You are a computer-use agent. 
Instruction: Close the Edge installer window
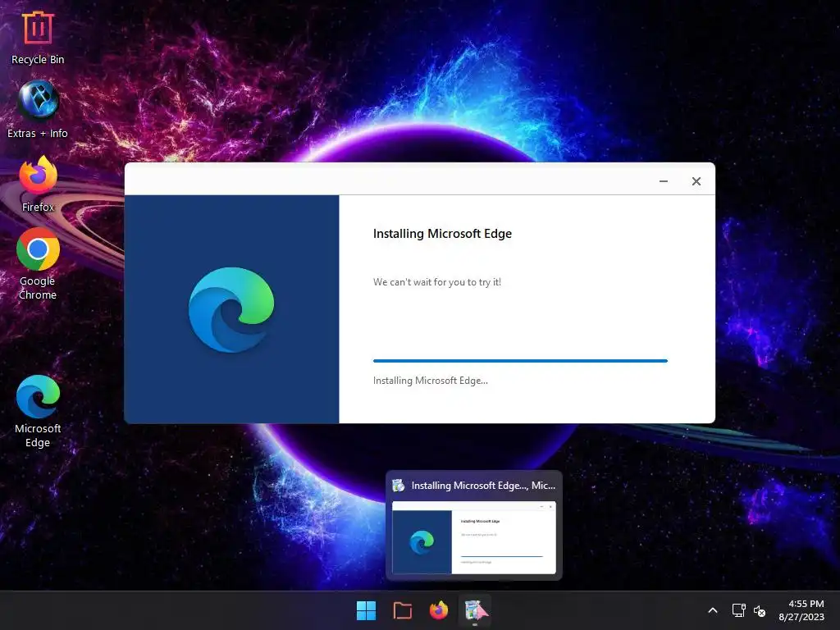point(696,181)
